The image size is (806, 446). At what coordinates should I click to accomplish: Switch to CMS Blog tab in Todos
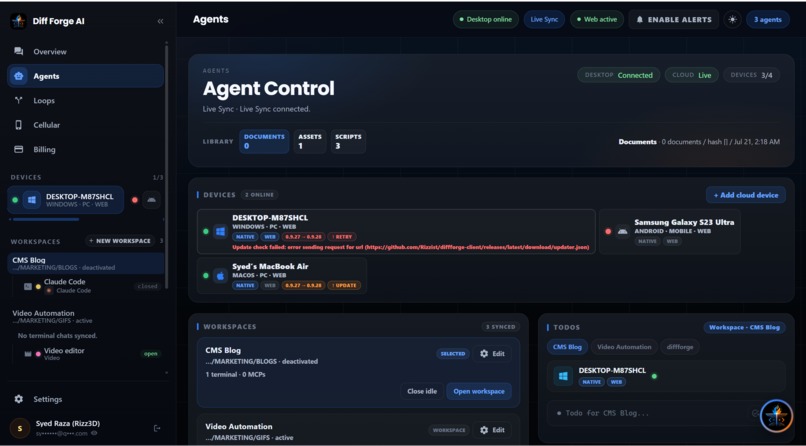(x=567, y=347)
